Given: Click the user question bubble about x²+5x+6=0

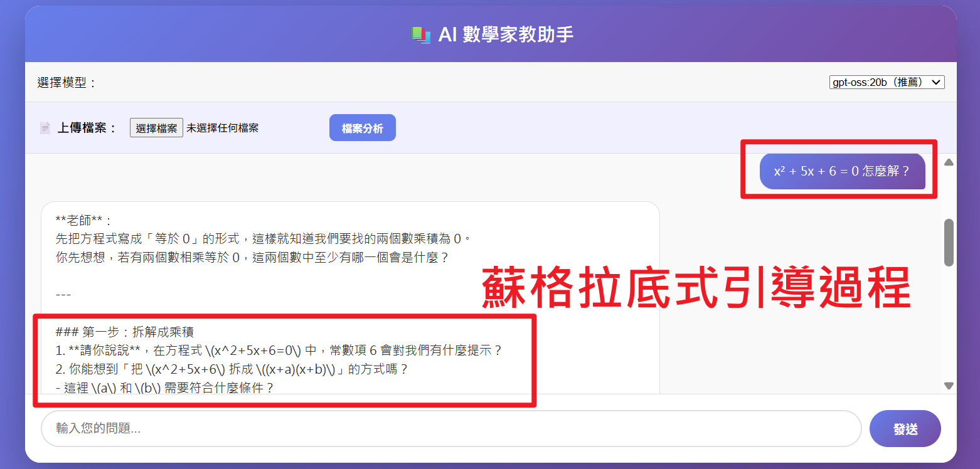Looking at the screenshot, I should tap(842, 171).
